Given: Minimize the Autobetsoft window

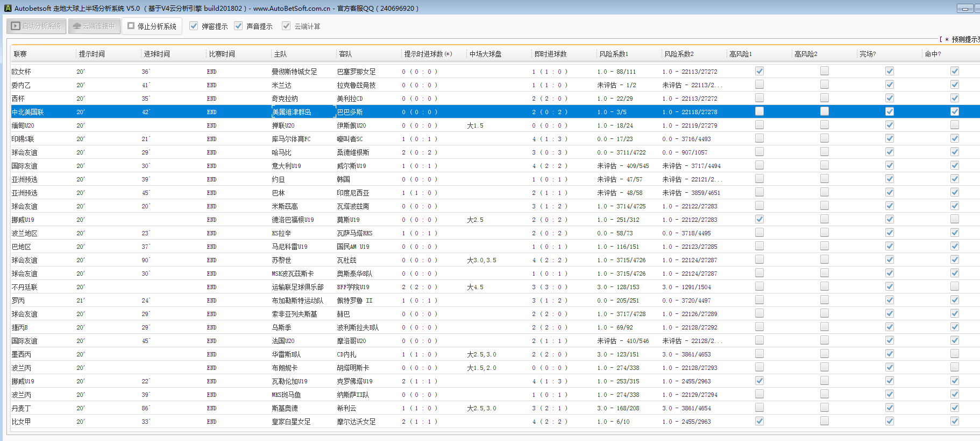Looking at the screenshot, I should (x=965, y=9).
